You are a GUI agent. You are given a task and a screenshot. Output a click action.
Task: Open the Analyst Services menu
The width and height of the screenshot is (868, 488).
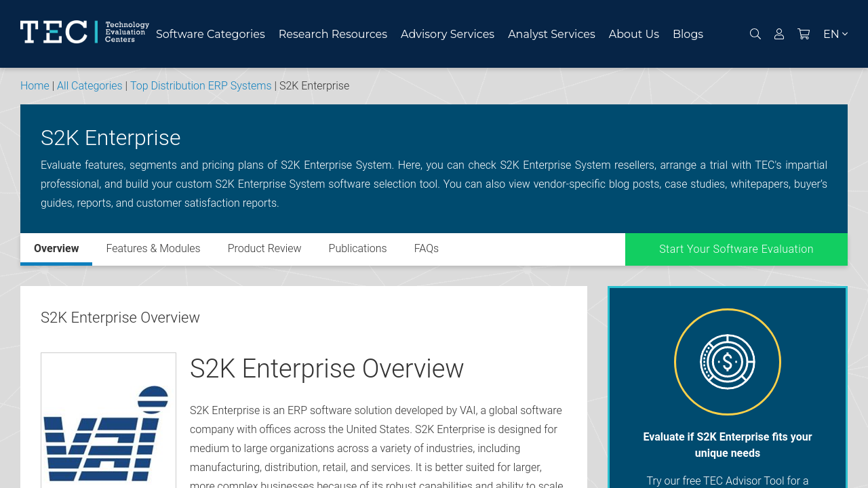click(551, 34)
